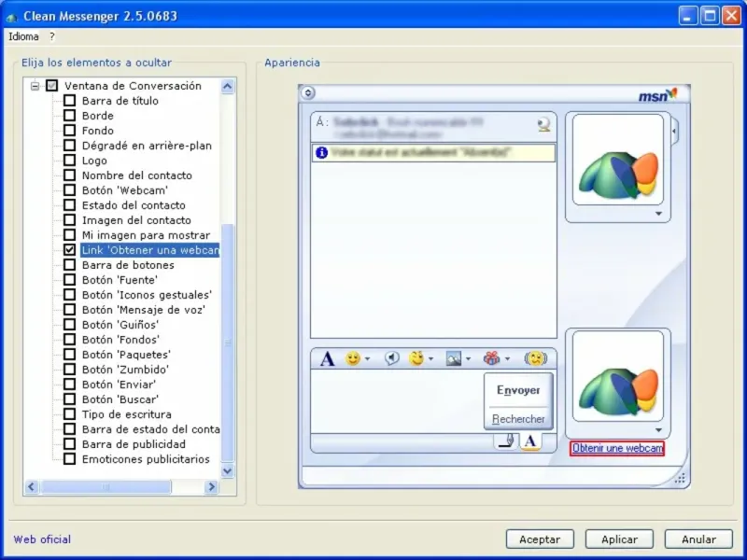Enable 'Dégradé en arrière-plan' checkbox
This screenshot has height=560, width=747.
[69, 146]
